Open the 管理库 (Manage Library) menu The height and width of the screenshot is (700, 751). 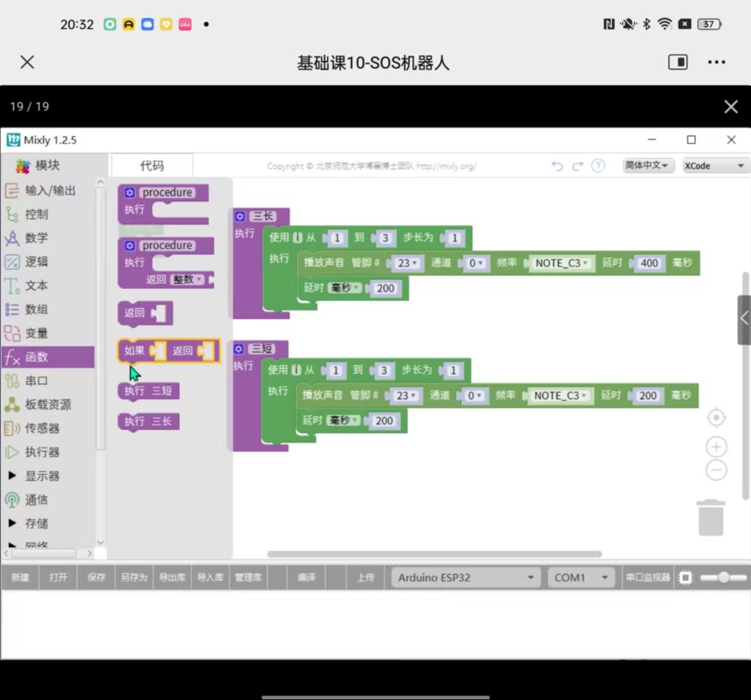(x=248, y=577)
